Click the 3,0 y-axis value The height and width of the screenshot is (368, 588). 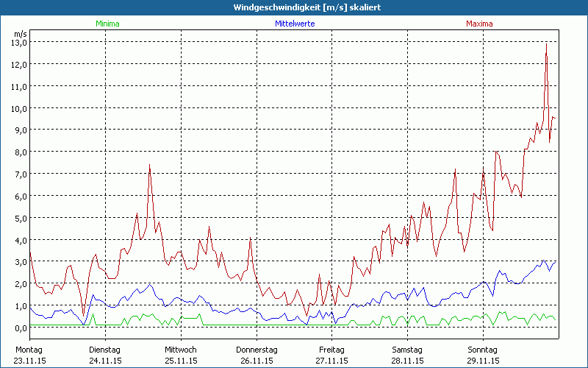click(x=19, y=262)
